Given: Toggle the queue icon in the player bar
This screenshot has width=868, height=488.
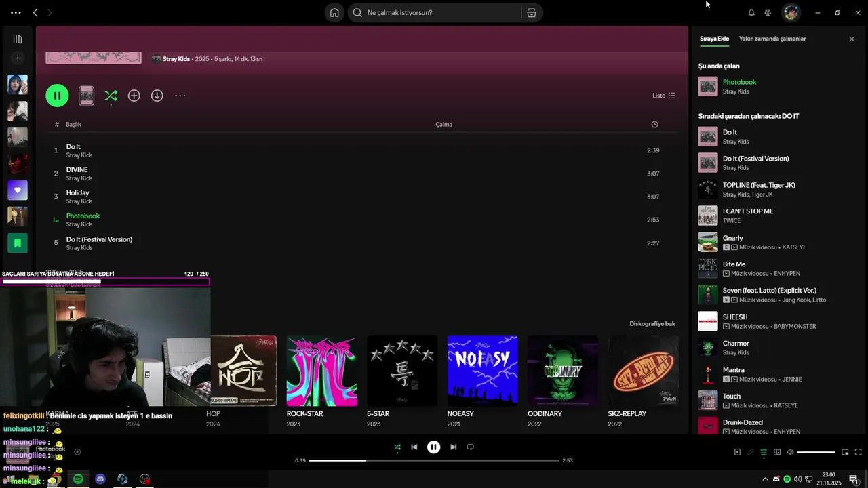Looking at the screenshot, I should [x=764, y=452].
